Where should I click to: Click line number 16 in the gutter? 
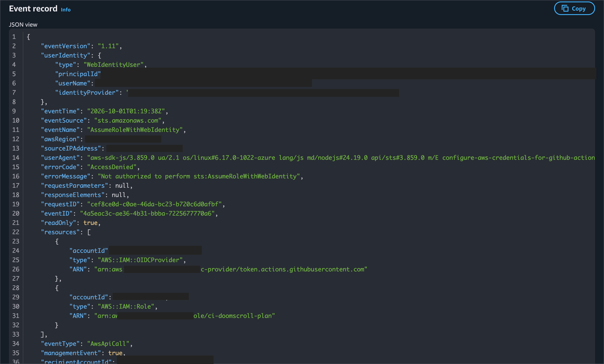(16, 176)
